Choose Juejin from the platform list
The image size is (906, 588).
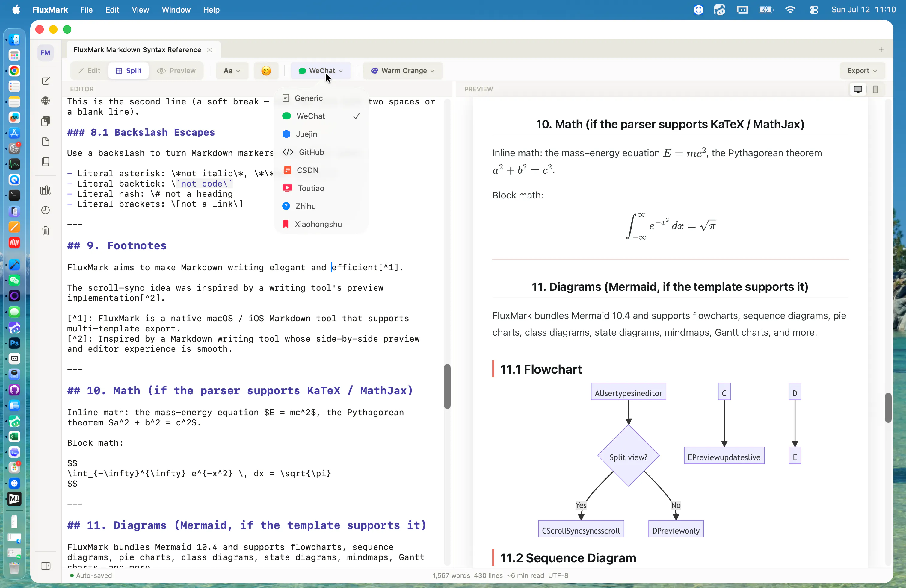tap(321, 134)
